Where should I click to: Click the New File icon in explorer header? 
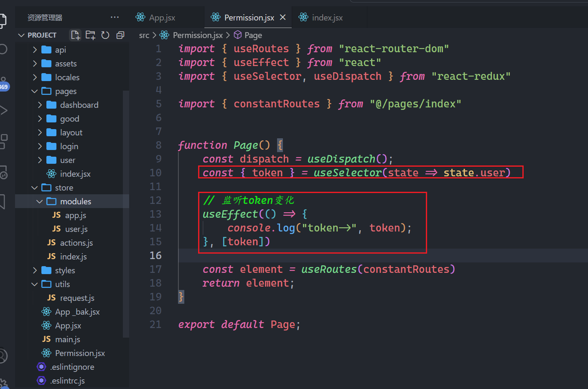point(75,35)
